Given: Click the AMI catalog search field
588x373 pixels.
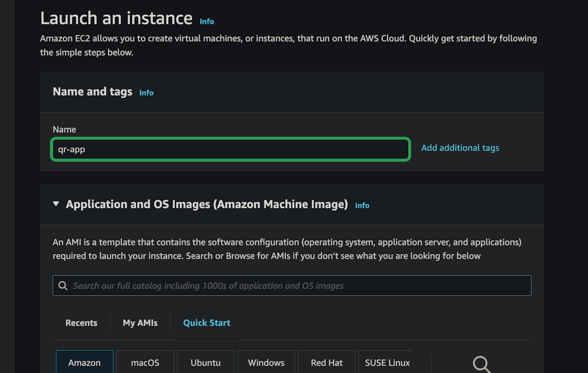Looking at the screenshot, I should coord(292,285).
